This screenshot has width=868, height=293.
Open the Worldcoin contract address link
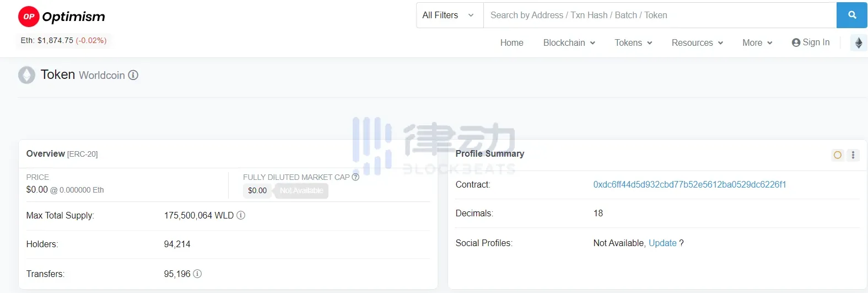(689, 184)
